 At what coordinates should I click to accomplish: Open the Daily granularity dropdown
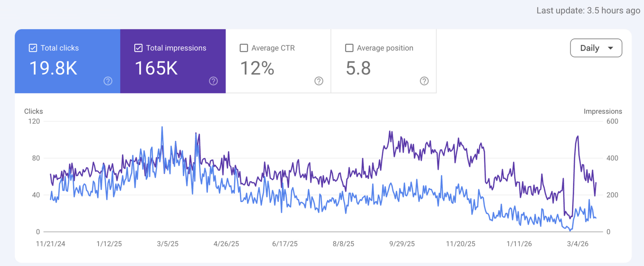click(x=596, y=48)
